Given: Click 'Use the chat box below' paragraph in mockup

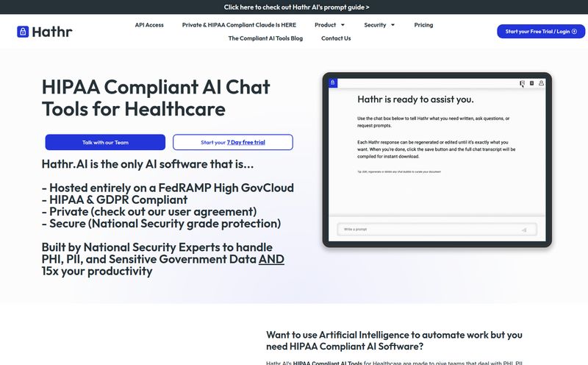Looking at the screenshot, I should [x=433, y=122].
